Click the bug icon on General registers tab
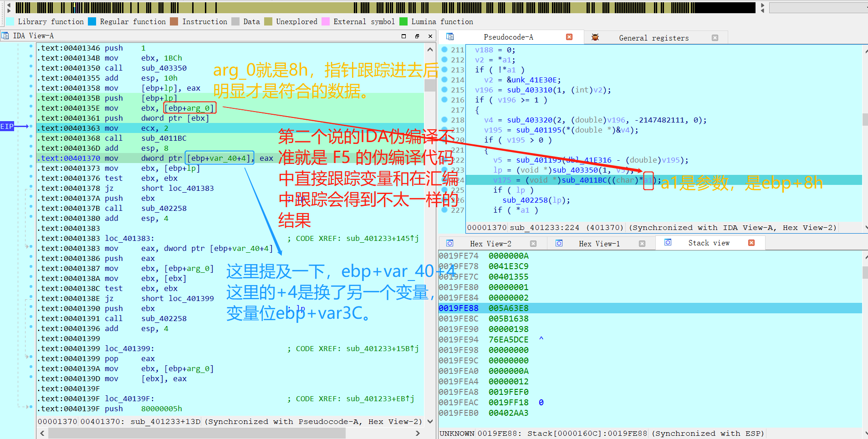Screen dimensions: 868x439 pyautogui.click(x=595, y=37)
